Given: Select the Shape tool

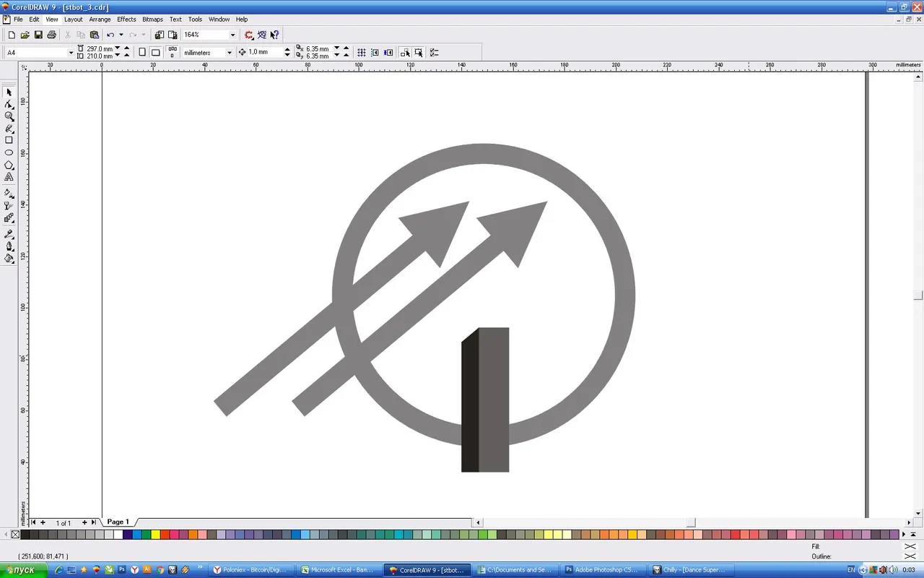Looking at the screenshot, I should (9, 105).
